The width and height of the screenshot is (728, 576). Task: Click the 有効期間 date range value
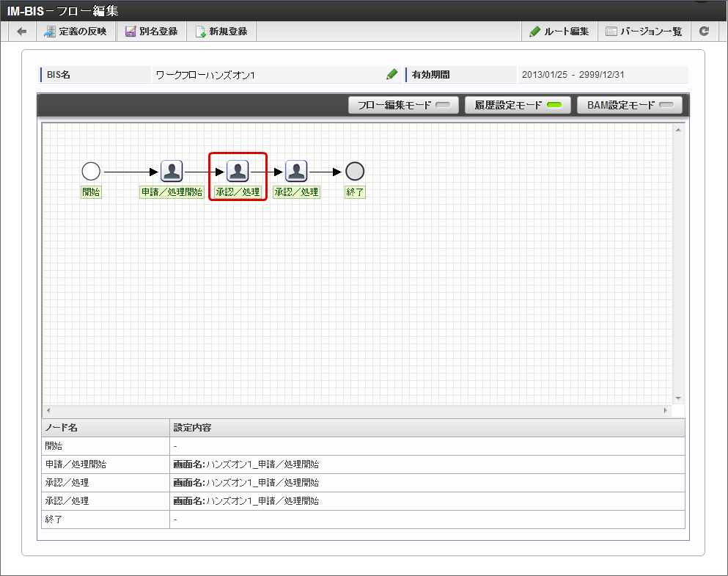(x=573, y=75)
